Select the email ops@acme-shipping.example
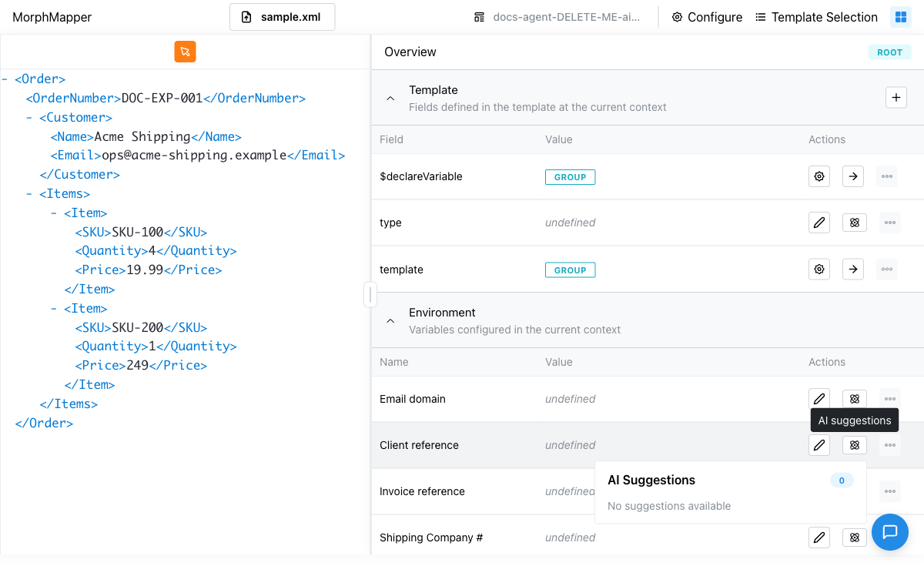The image size is (924, 566). (x=194, y=156)
